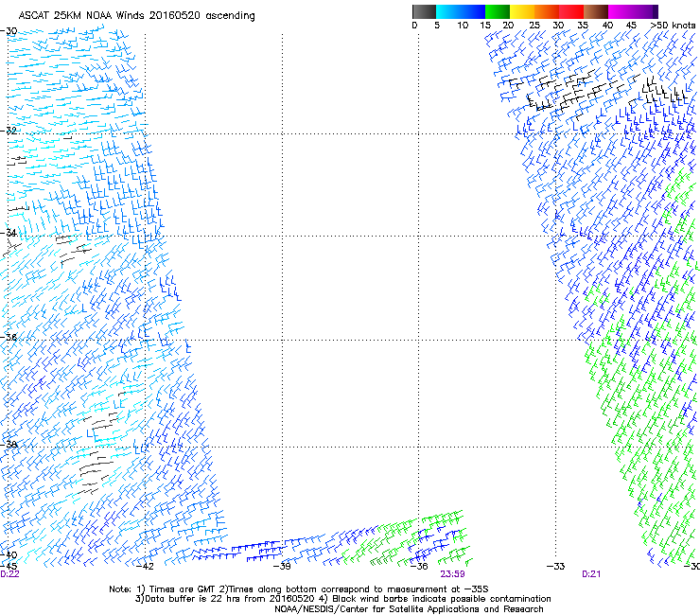Click the yellow 20-25 knots color bar segment

[522, 11]
